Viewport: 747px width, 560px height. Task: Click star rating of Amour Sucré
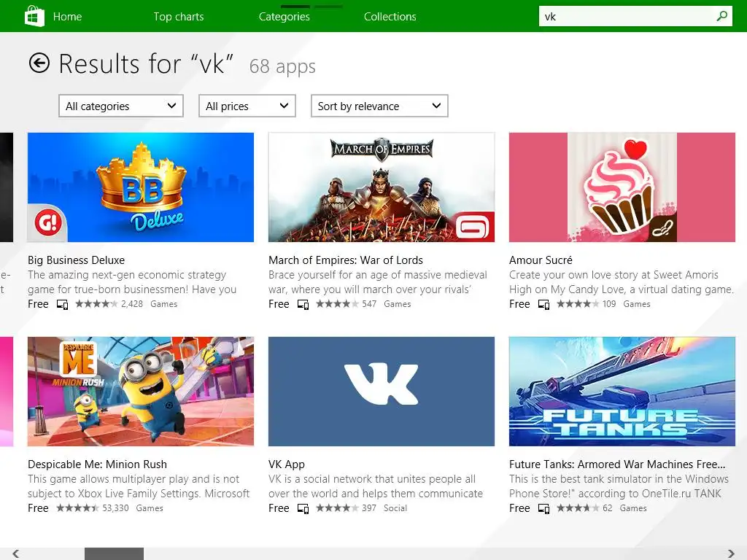coord(578,304)
